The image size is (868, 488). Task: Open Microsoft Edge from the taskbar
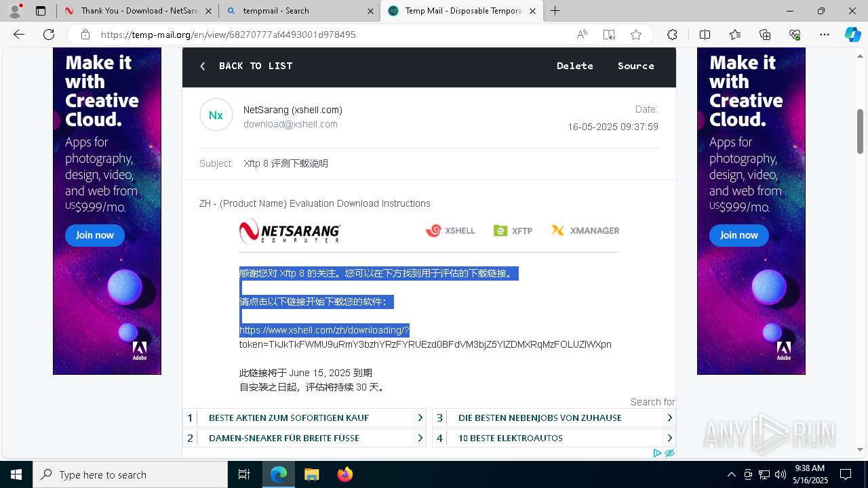[279, 474]
